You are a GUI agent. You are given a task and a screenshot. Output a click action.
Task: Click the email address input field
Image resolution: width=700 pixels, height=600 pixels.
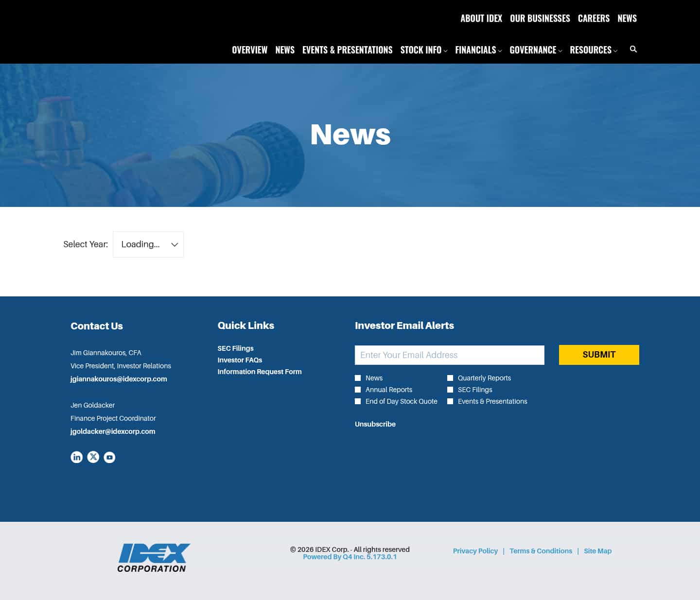pos(449,355)
